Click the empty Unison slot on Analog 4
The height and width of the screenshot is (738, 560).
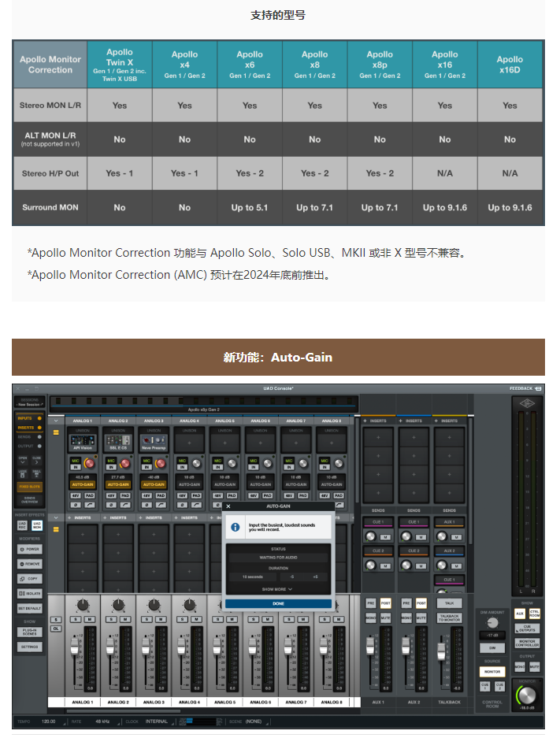pos(189,443)
